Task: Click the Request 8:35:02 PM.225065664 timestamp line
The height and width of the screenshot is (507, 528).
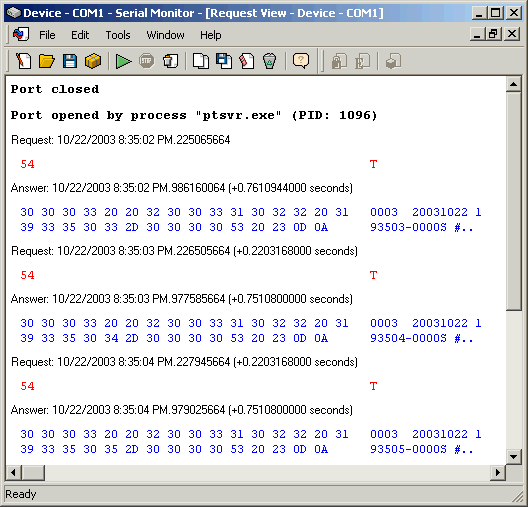Action: pos(121,140)
